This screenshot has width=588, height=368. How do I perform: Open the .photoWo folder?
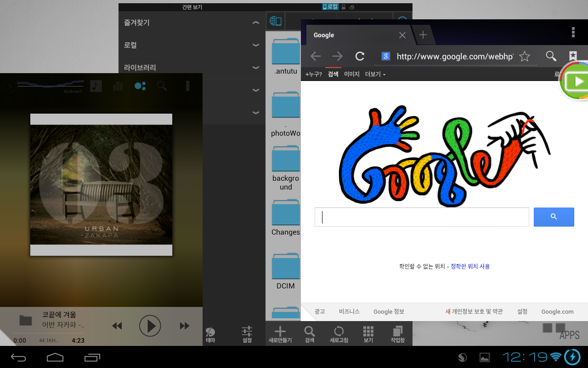click(285, 113)
